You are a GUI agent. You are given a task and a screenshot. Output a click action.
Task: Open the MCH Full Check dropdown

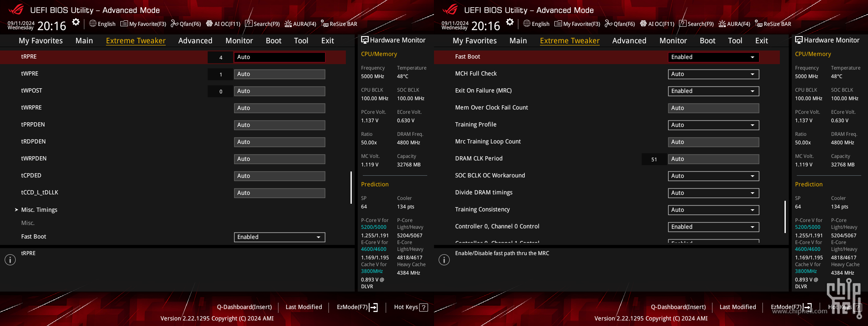point(714,74)
